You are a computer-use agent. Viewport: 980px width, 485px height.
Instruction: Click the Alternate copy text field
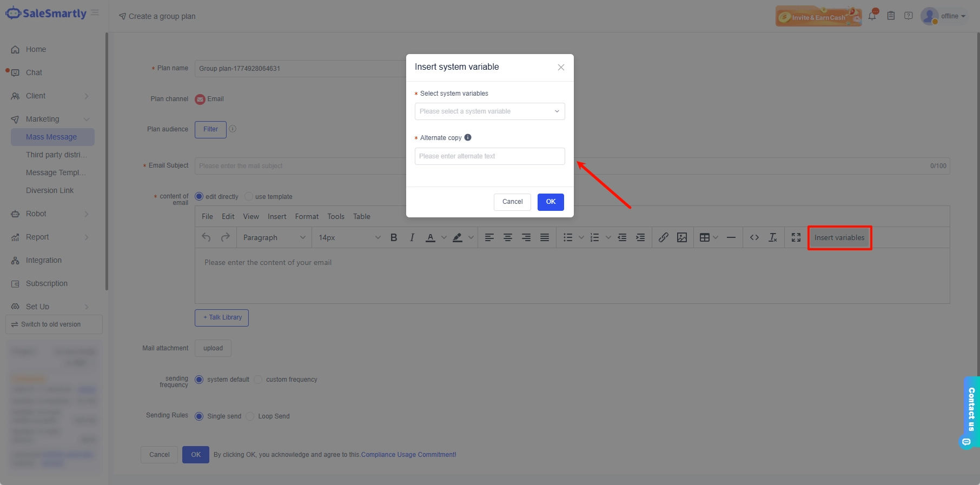[490, 156]
